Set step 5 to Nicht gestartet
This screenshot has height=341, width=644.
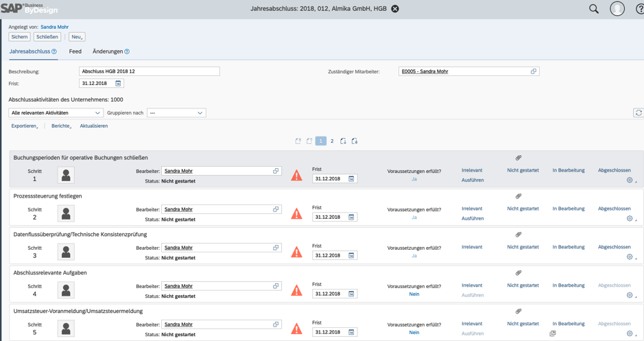[523, 324]
